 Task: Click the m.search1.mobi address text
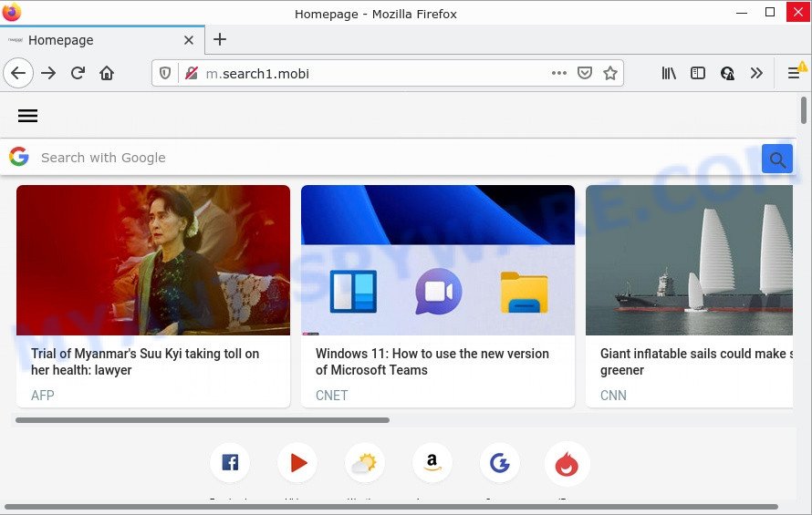pyautogui.click(x=257, y=74)
